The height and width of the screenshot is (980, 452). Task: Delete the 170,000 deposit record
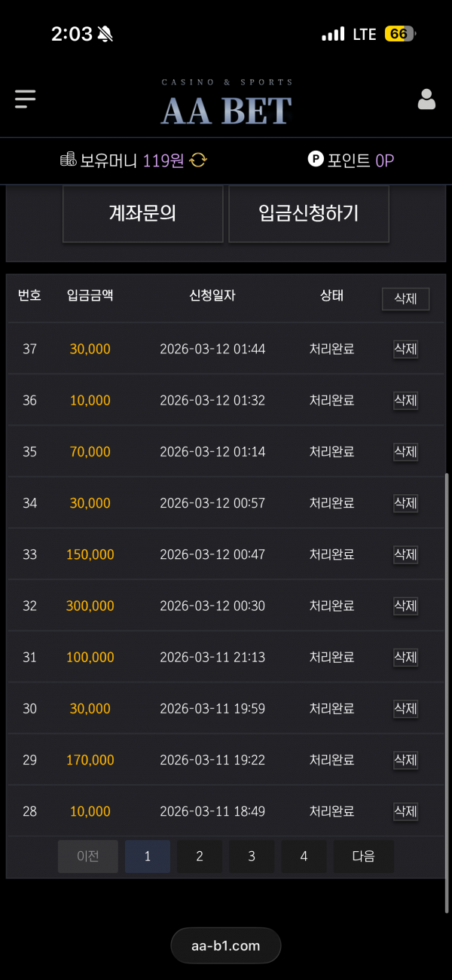point(405,760)
